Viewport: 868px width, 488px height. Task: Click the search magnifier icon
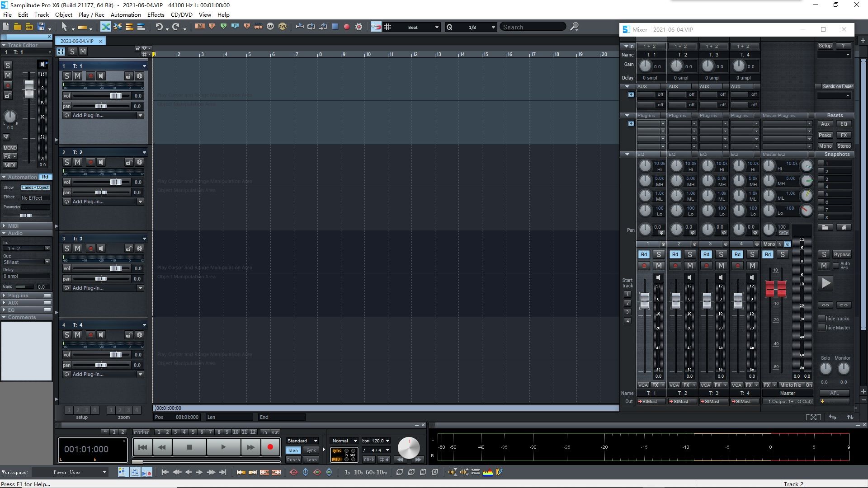tap(574, 27)
